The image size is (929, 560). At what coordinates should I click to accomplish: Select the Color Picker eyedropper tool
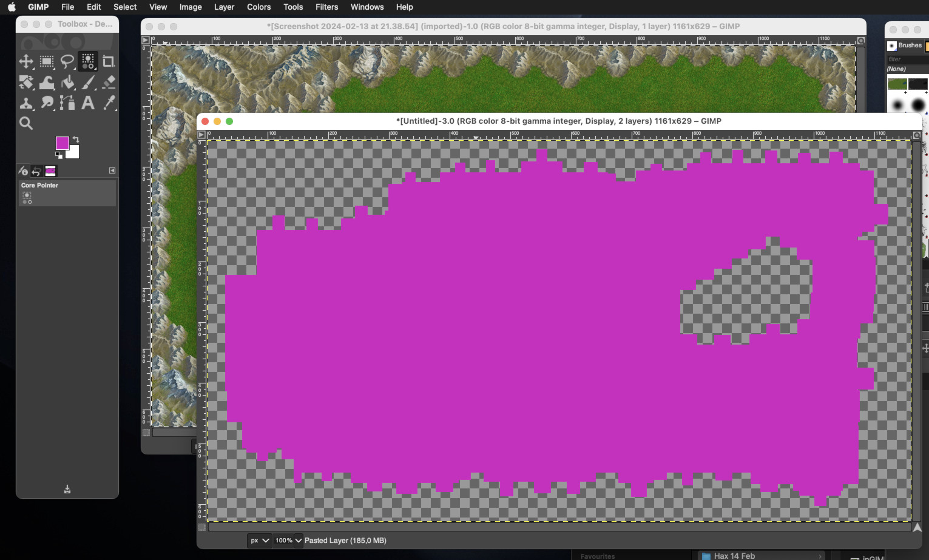click(109, 103)
